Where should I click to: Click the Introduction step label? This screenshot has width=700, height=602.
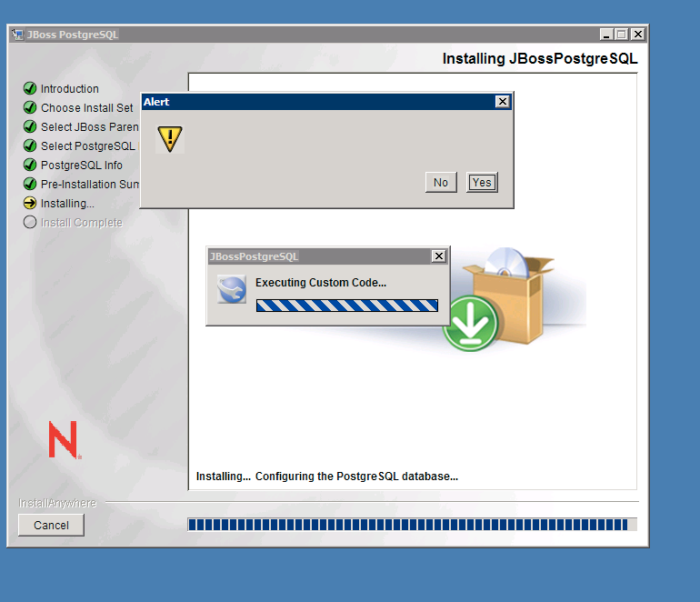(x=70, y=89)
